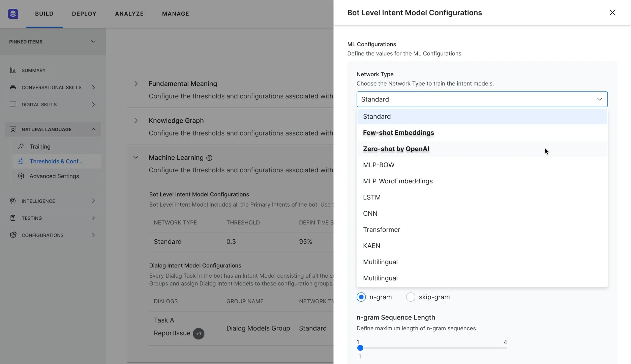The height and width of the screenshot is (364, 631).
Task: Expand the Fundamental Meaning section
Action: click(x=136, y=83)
